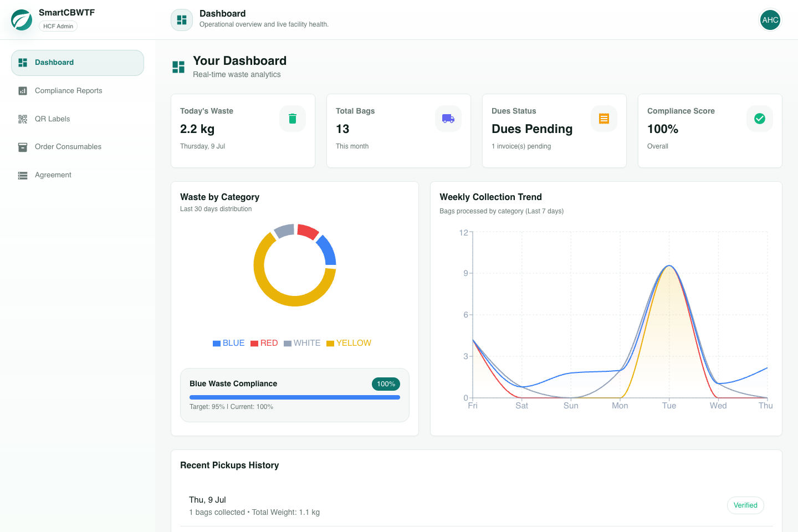Screen dimensions: 798x532
Task: Click the Dashboard sidebar icon
Action: tap(23, 63)
